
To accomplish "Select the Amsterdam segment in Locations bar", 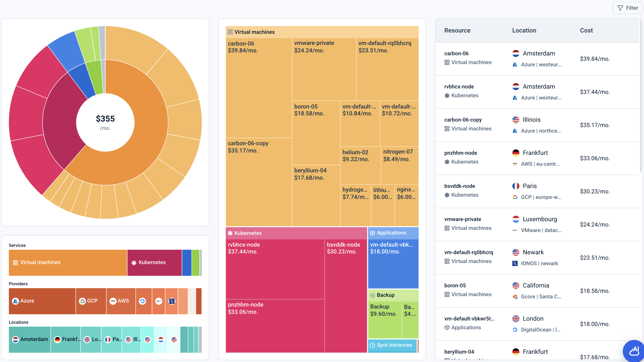I will click(29, 339).
